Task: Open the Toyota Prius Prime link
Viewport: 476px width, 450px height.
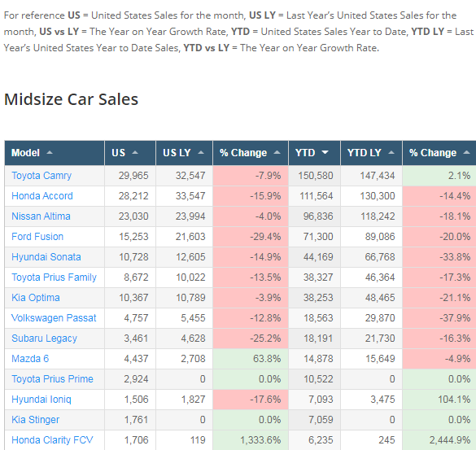Action: pos(52,379)
